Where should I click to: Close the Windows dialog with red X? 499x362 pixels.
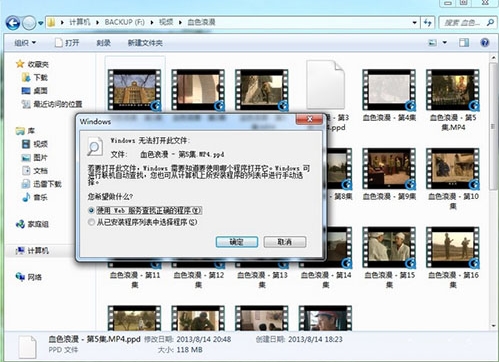[310, 119]
